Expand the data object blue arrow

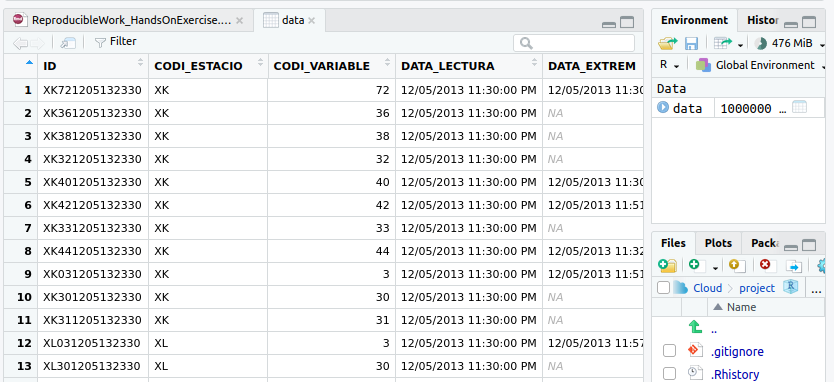[x=663, y=107]
